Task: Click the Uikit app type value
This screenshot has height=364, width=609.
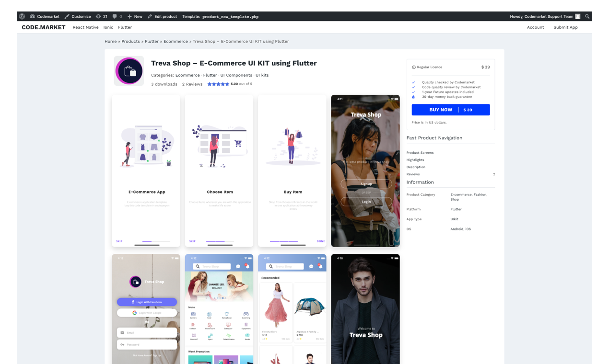Action: point(455,219)
